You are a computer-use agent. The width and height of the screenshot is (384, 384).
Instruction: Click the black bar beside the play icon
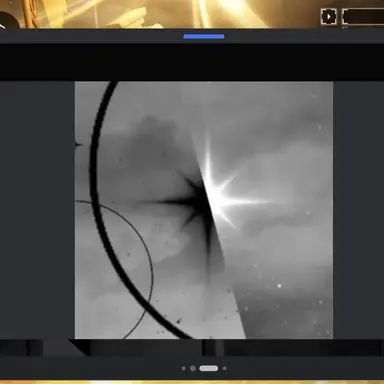point(363,16)
